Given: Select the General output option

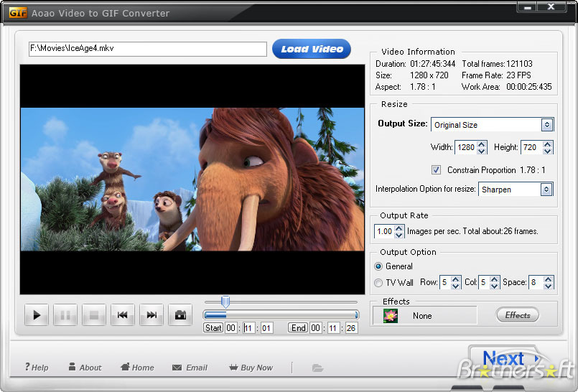Looking at the screenshot, I should (379, 266).
